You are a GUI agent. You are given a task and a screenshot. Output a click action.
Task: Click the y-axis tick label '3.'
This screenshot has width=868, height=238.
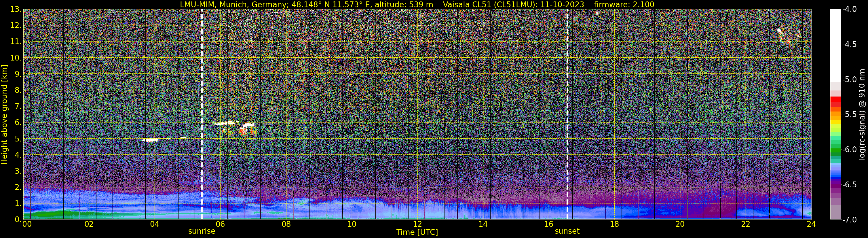tap(18, 171)
